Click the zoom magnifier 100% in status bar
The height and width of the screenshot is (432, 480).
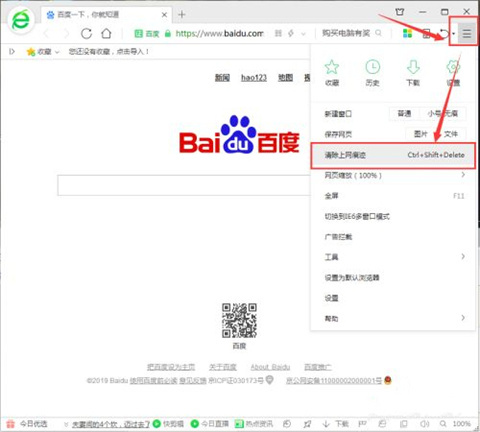(455, 424)
